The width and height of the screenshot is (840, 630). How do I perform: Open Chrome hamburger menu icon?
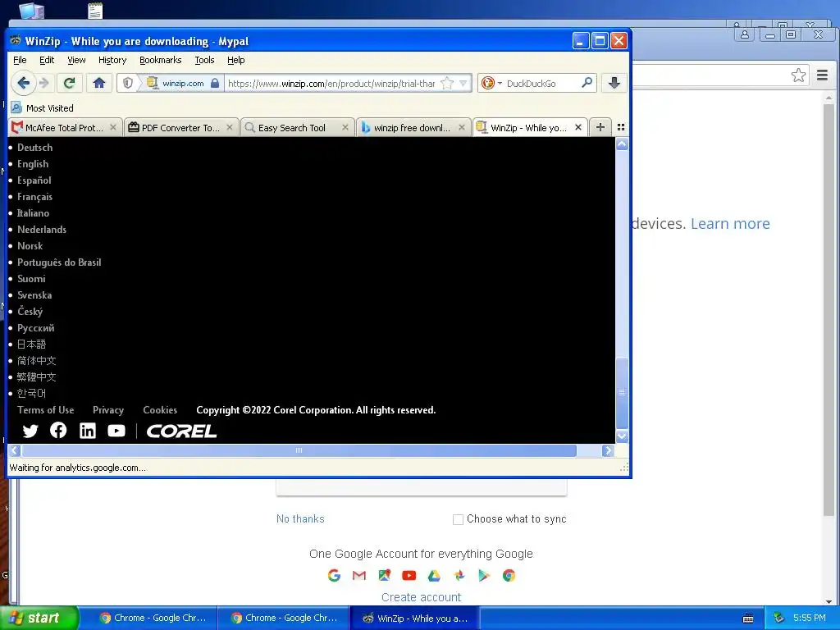click(822, 75)
